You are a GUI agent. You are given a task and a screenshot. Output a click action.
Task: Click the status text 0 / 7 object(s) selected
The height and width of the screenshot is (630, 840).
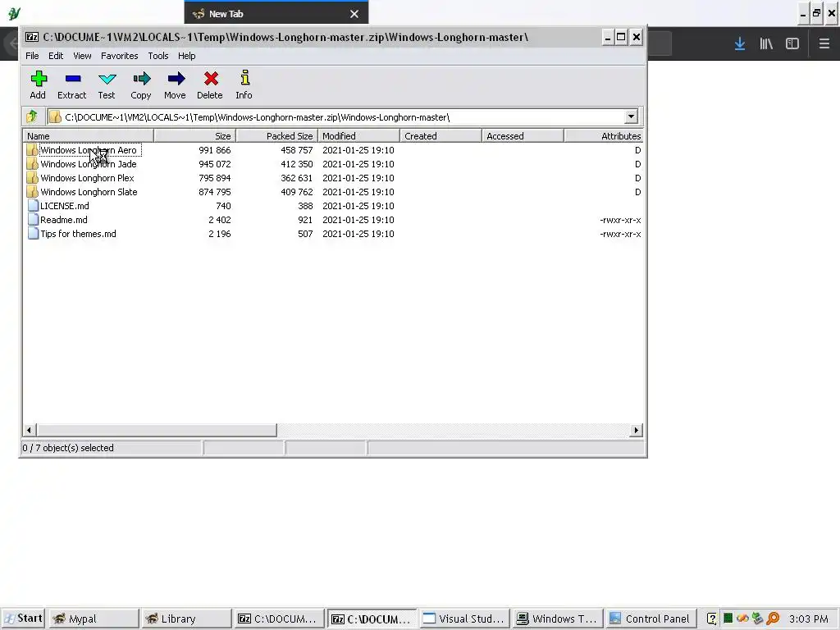point(68,448)
